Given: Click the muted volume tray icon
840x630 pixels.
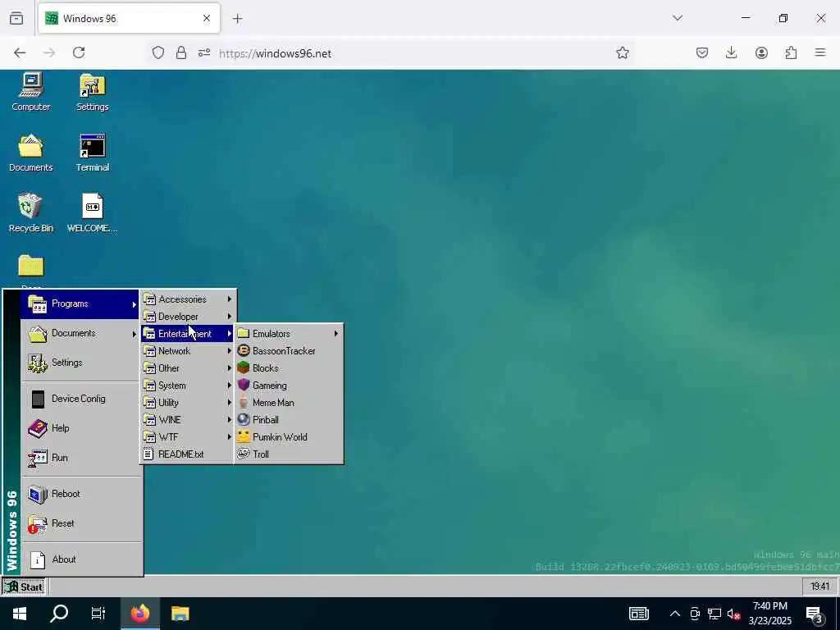Looking at the screenshot, I should click(733, 614).
